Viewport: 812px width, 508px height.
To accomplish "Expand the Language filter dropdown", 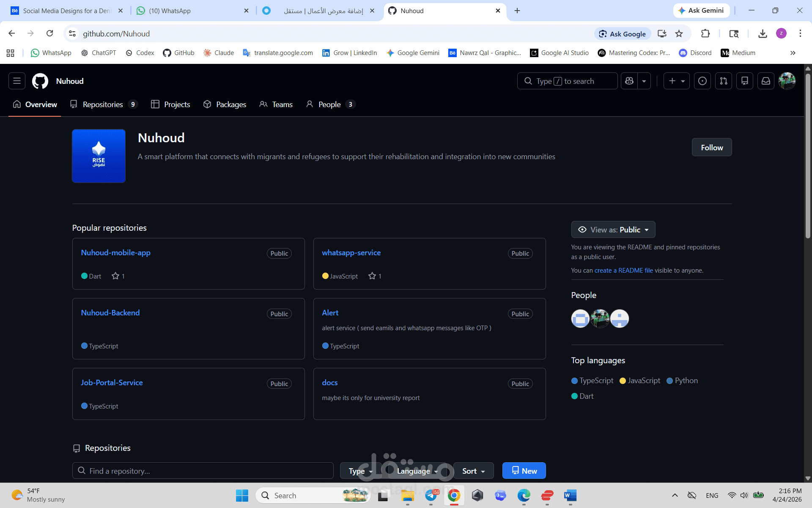I will [417, 471].
